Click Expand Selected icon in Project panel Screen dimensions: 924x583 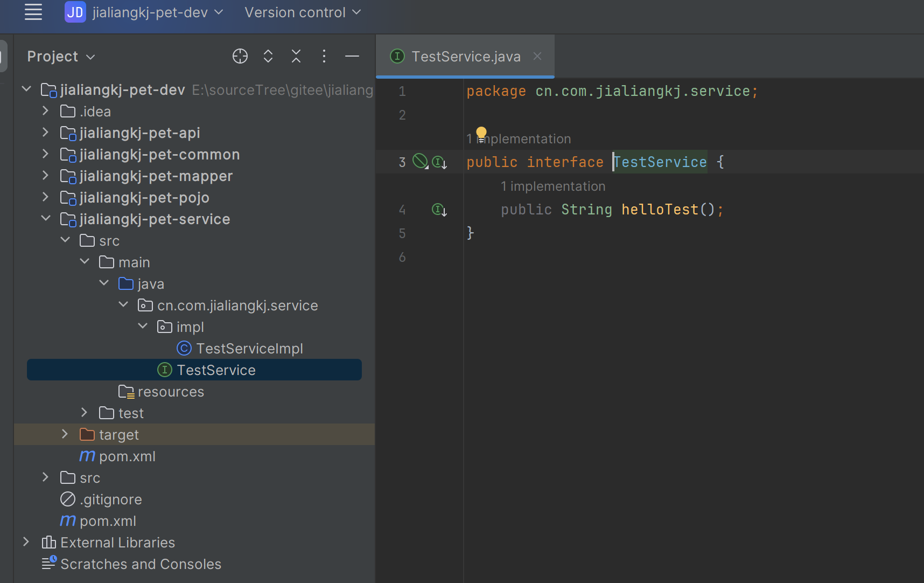[x=268, y=56]
